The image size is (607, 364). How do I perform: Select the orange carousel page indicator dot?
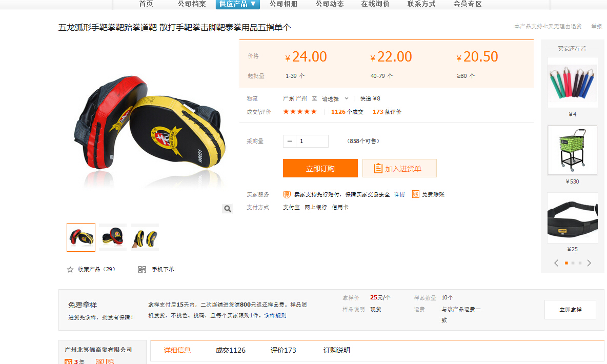pos(566,264)
